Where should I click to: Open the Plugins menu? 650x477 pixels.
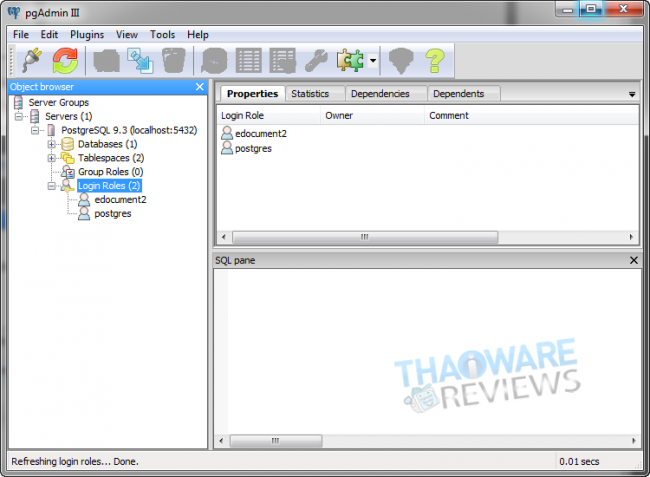[87, 34]
